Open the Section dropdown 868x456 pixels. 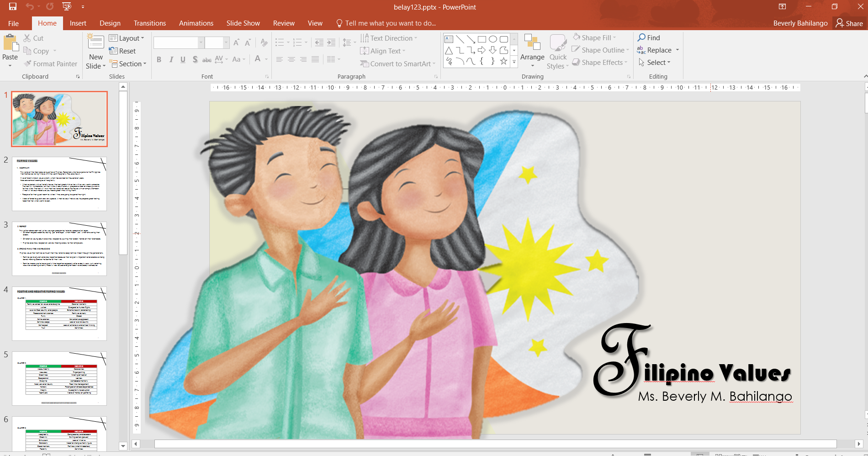128,64
